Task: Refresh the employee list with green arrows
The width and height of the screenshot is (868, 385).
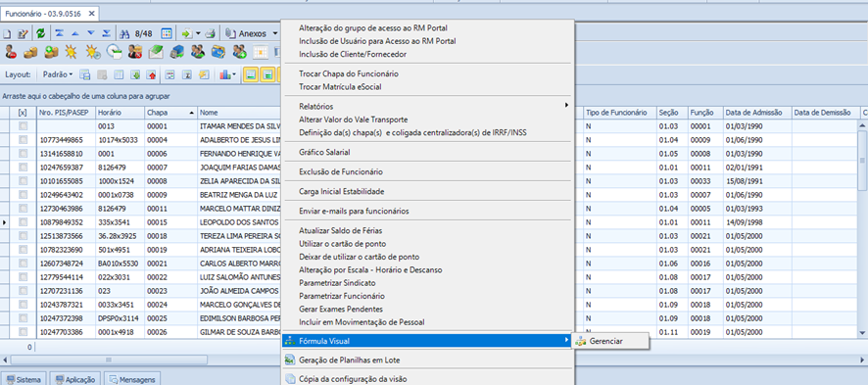Action: click(x=41, y=33)
